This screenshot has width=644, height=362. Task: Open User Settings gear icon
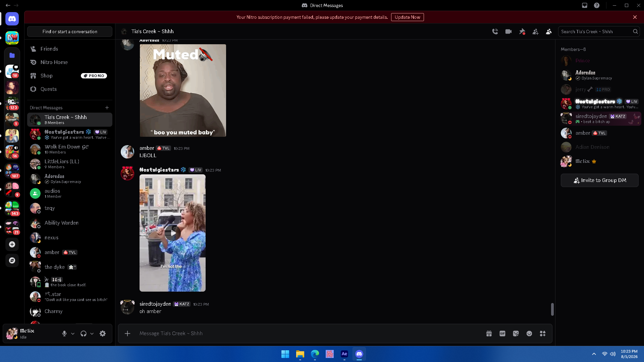pyautogui.click(x=103, y=334)
